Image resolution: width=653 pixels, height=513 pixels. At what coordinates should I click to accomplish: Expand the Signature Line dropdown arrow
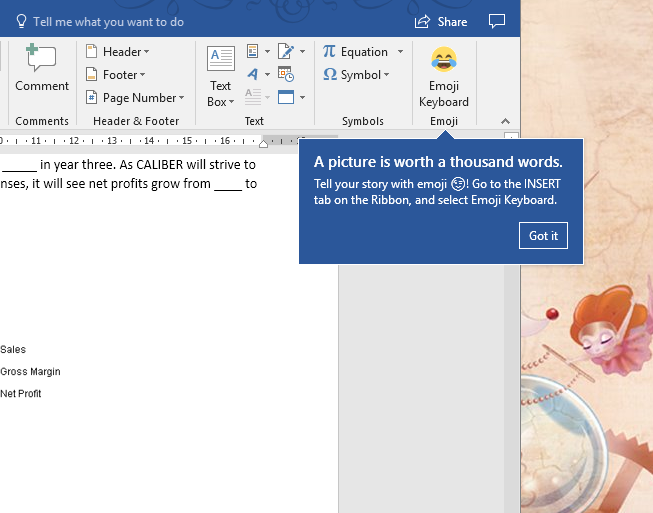(302, 52)
